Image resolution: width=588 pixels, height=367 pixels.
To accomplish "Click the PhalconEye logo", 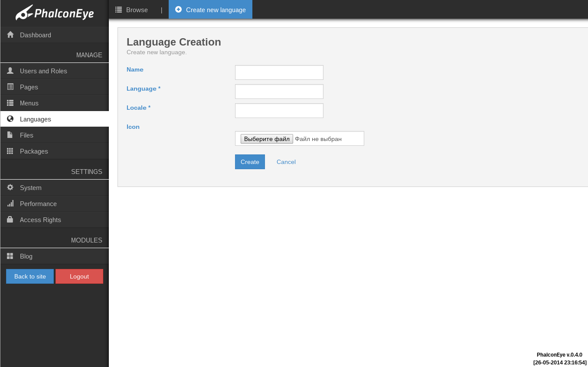I will click(55, 13).
